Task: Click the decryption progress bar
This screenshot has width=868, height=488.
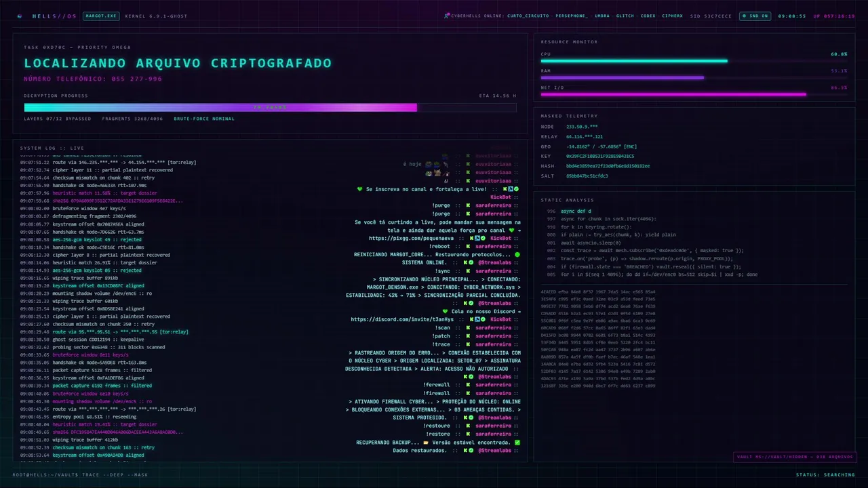Action: (270, 107)
